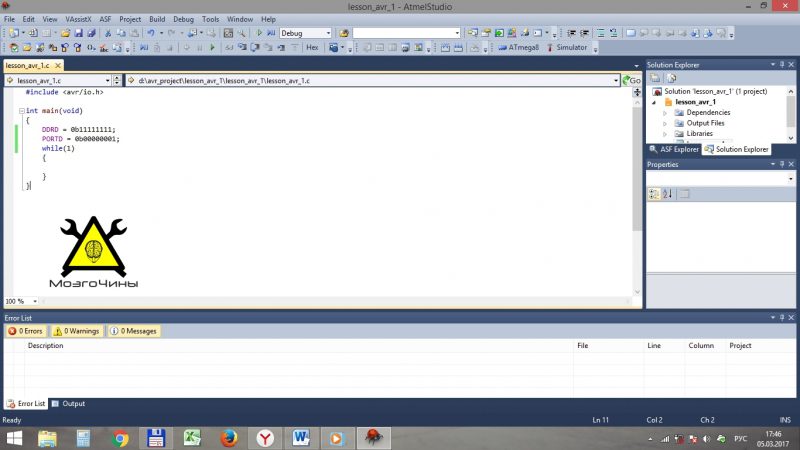Image resolution: width=800 pixels, height=450 pixels.
Task: Expand the Dependencies node
Action: coord(665,113)
